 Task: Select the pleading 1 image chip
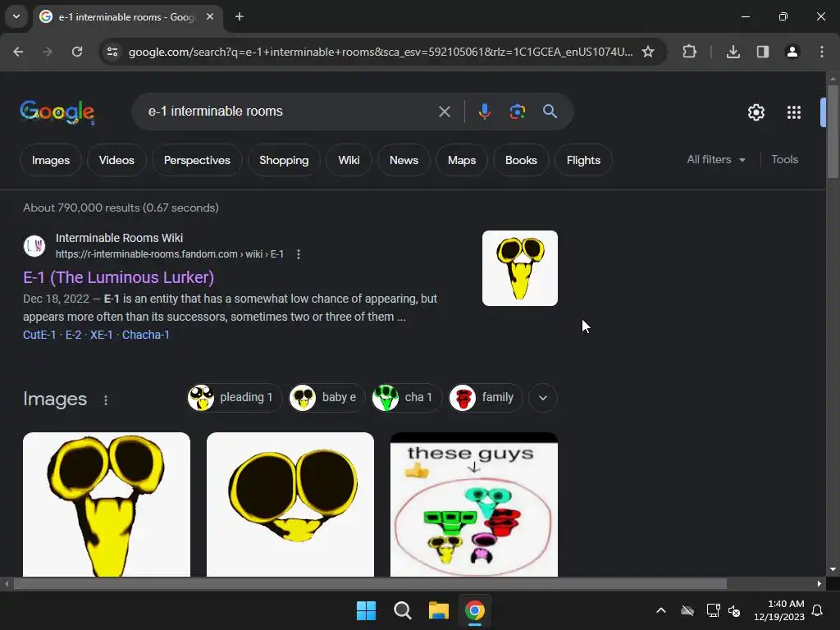pos(234,398)
